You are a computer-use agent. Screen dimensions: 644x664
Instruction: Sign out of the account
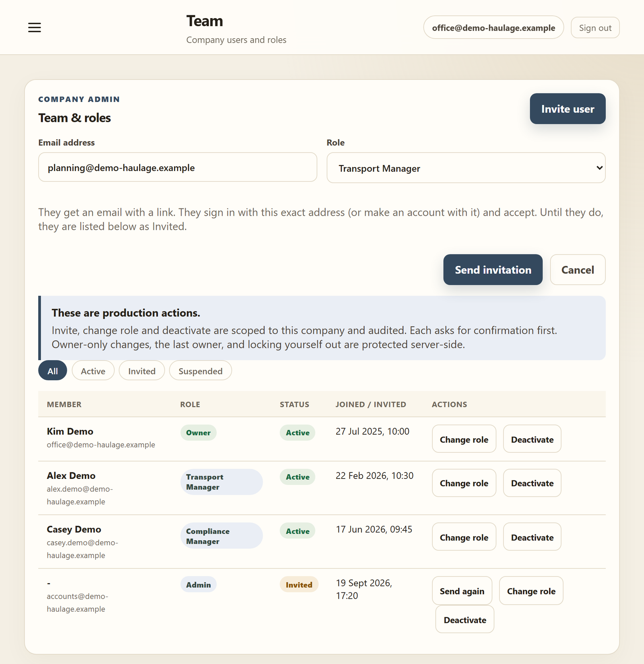pos(595,28)
